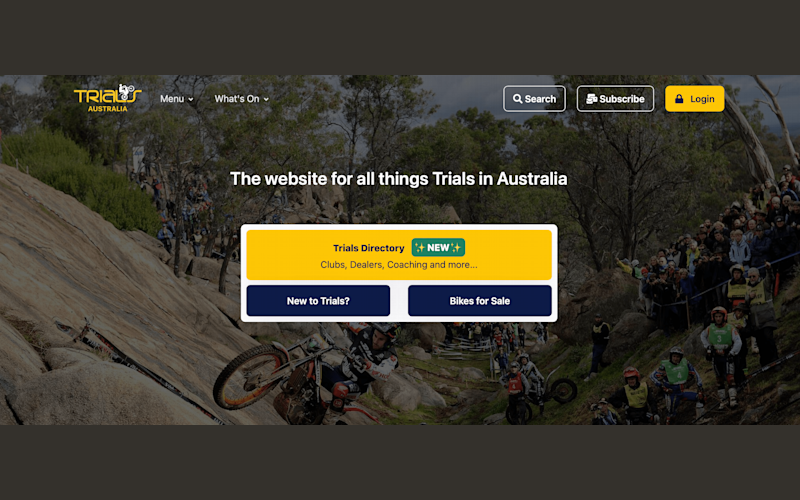Expand the Menu chevron arrow

191,99
